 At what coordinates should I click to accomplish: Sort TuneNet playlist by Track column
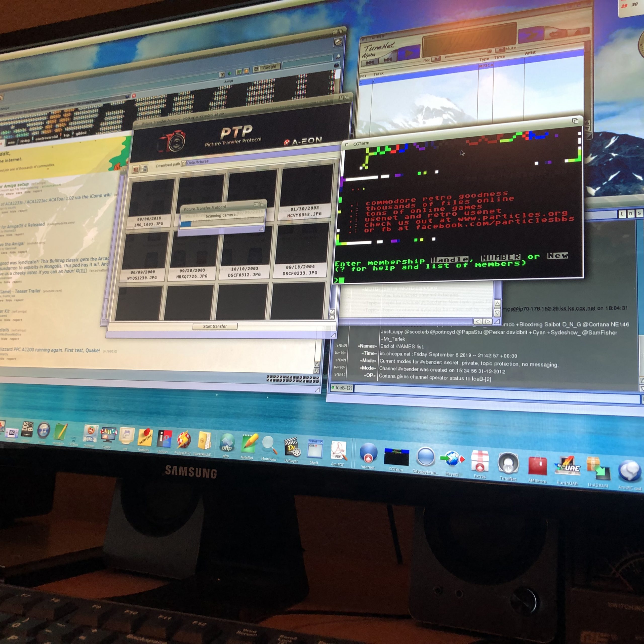378,74
